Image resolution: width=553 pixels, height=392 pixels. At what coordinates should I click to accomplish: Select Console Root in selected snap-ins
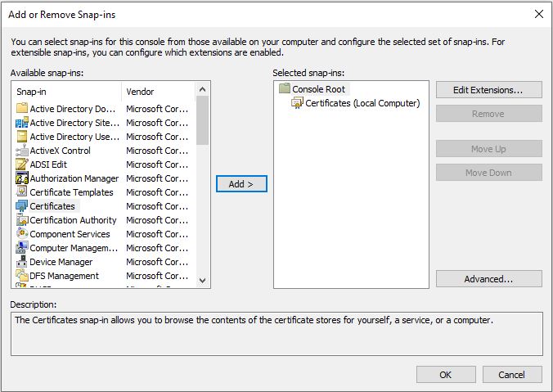click(318, 89)
